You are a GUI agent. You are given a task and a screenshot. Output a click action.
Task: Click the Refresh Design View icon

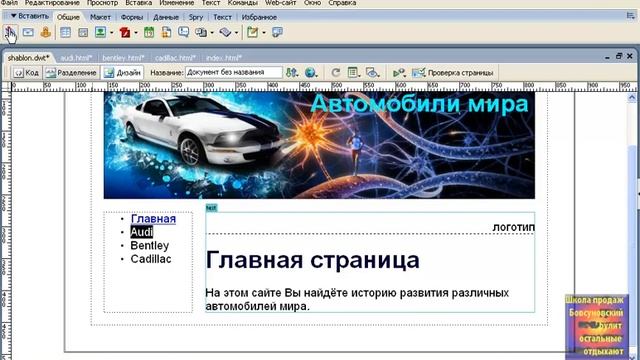point(336,73)
